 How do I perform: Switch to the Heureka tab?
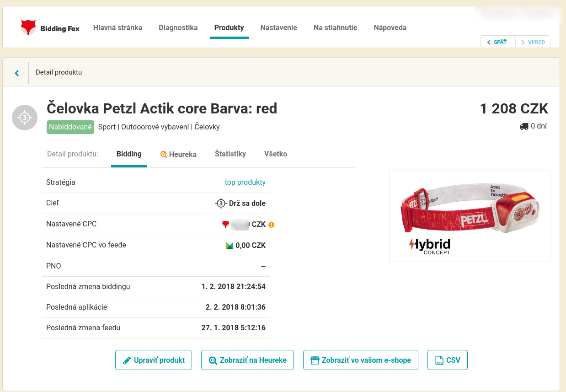(178, 155)
